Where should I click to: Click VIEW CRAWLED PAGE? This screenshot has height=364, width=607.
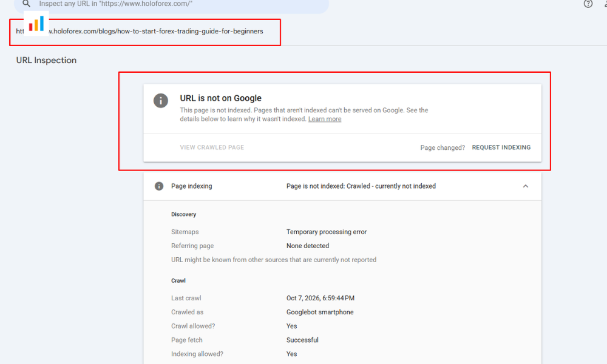212,147
